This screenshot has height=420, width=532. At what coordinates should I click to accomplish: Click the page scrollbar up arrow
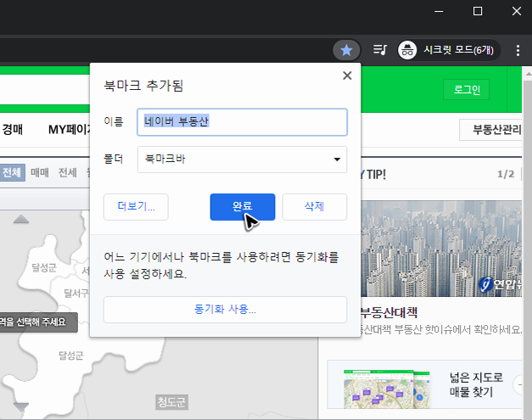click(x=528, y=74)
